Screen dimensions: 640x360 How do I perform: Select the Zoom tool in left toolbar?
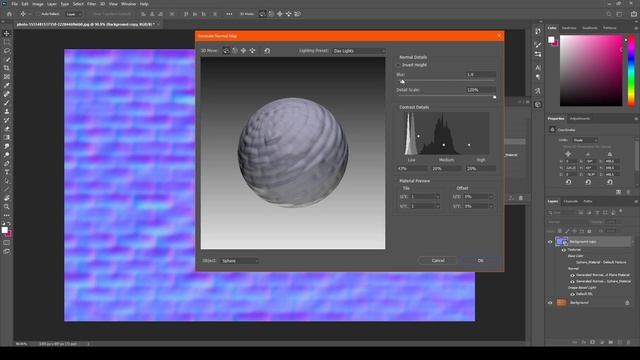[7, 207]
